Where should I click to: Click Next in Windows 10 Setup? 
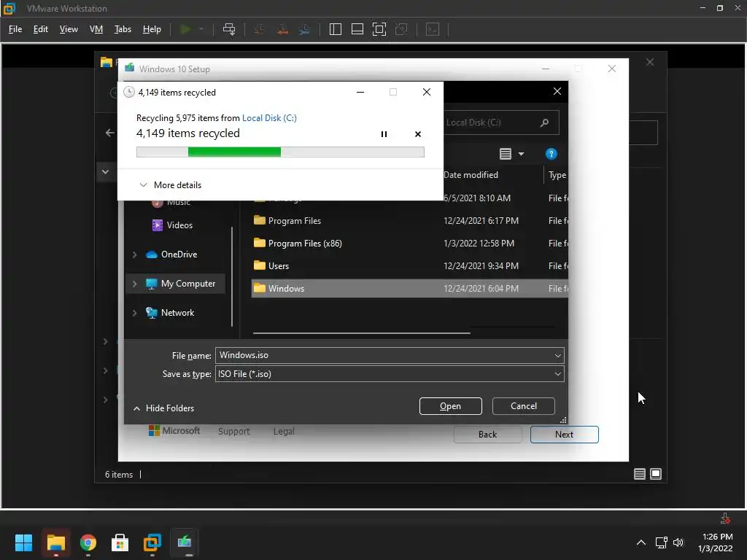565,435
